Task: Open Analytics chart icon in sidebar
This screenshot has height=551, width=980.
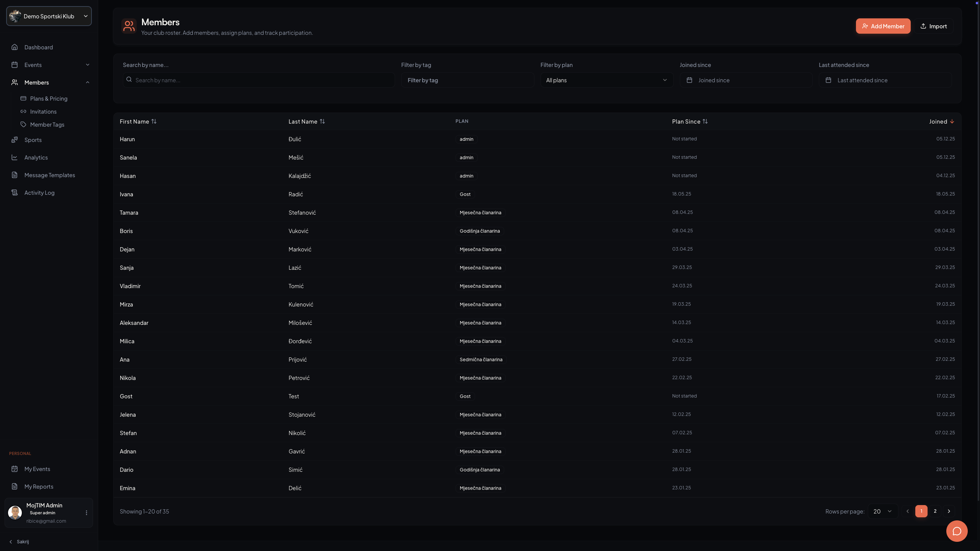Action: [x=15, y=157]
